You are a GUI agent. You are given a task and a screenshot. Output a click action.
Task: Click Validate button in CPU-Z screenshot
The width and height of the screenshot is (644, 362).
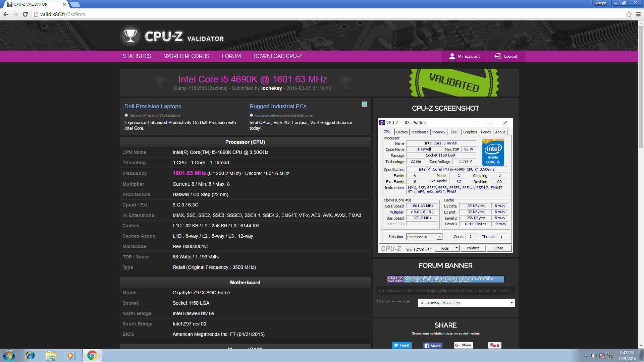[473, 248]
